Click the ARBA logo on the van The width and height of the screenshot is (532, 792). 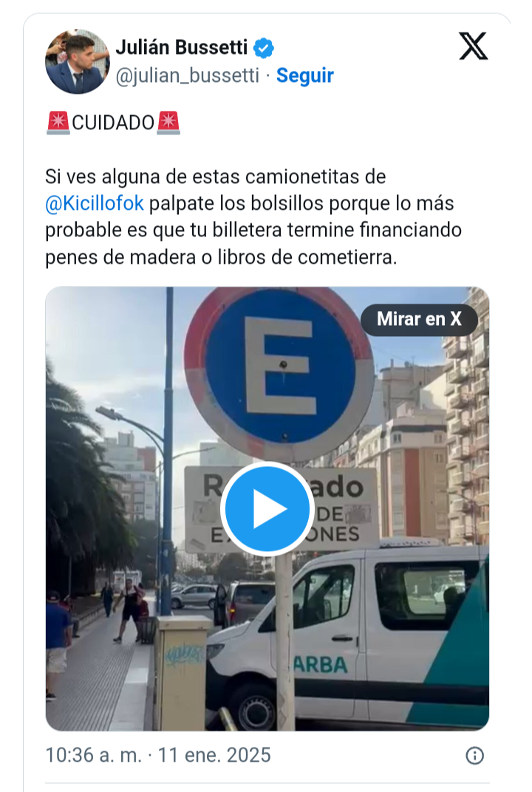tap(321, 665)
